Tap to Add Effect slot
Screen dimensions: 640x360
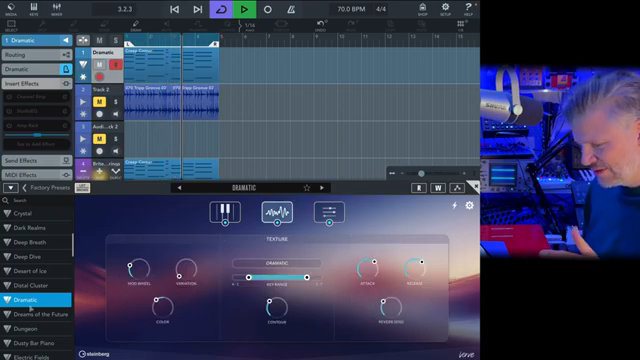point(36,144)
